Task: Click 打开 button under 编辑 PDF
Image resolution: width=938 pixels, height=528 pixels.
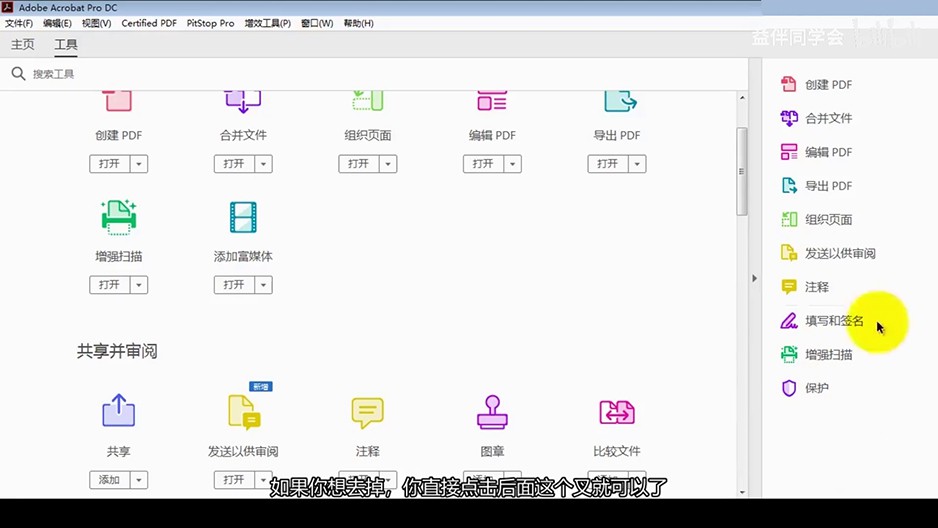Action: click(x=483, y=164)
